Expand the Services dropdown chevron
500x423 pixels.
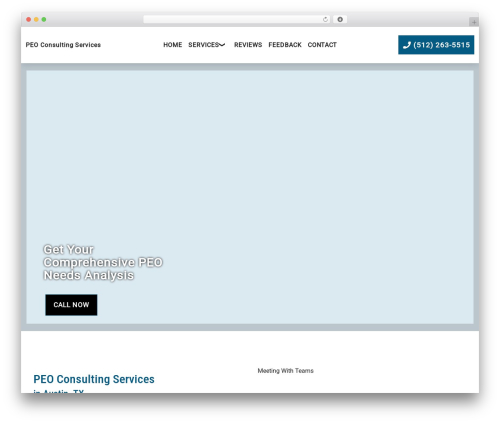pos(222,45)
